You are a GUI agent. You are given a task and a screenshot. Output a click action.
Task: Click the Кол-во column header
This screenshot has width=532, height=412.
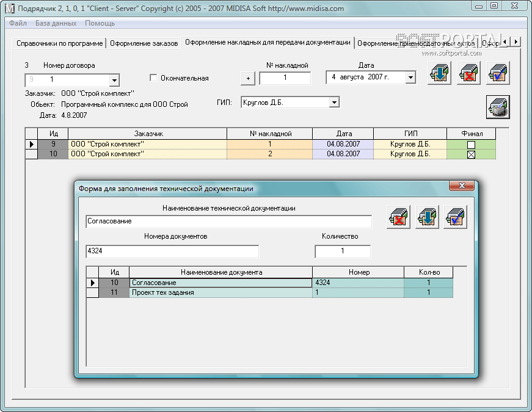click(x=429, y=272)
